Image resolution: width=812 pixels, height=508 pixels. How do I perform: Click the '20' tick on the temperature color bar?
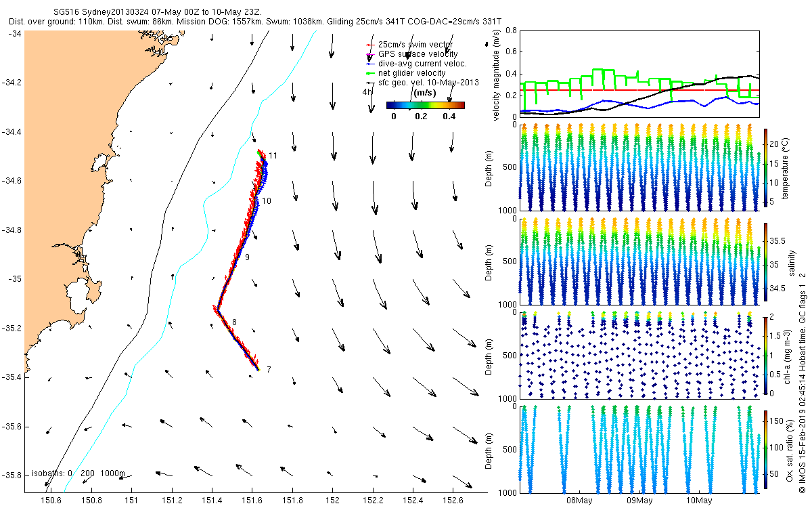point(775,144)
